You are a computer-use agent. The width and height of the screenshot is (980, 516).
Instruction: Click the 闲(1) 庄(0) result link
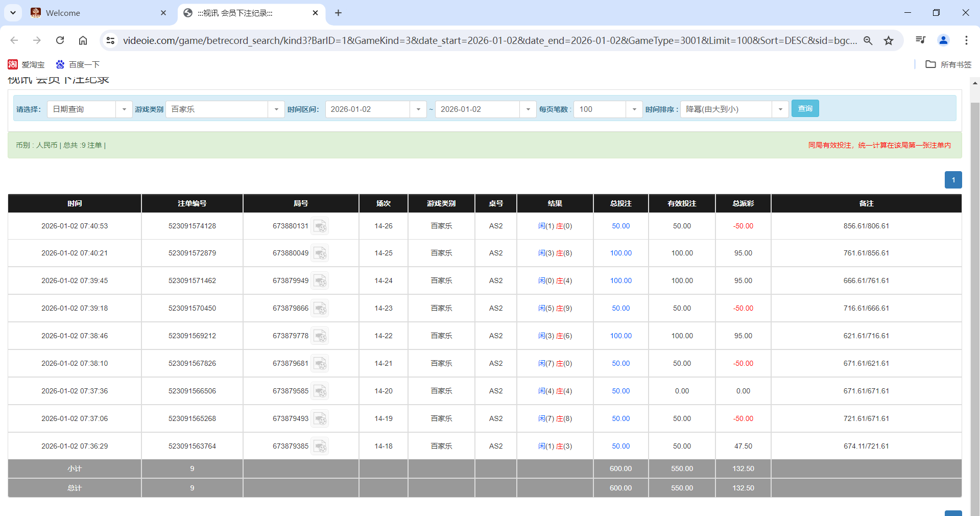[x=555, y=226]
